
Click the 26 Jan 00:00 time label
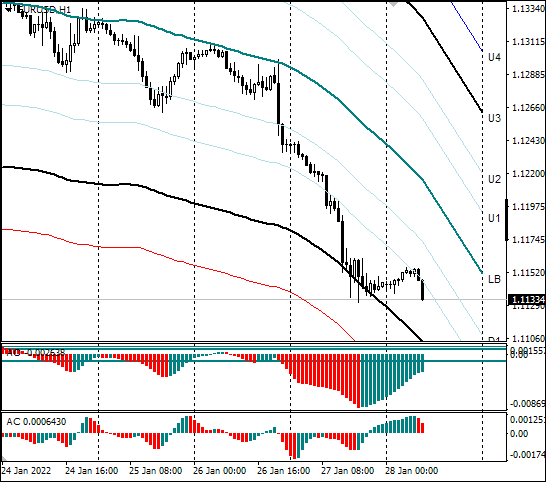[x=219, y=471]
